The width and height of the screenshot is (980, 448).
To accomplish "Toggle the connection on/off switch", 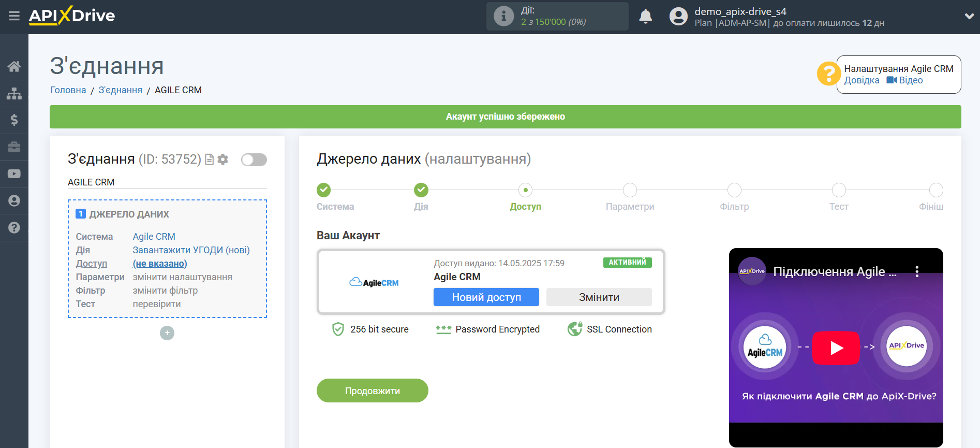I will coord(254,160).
